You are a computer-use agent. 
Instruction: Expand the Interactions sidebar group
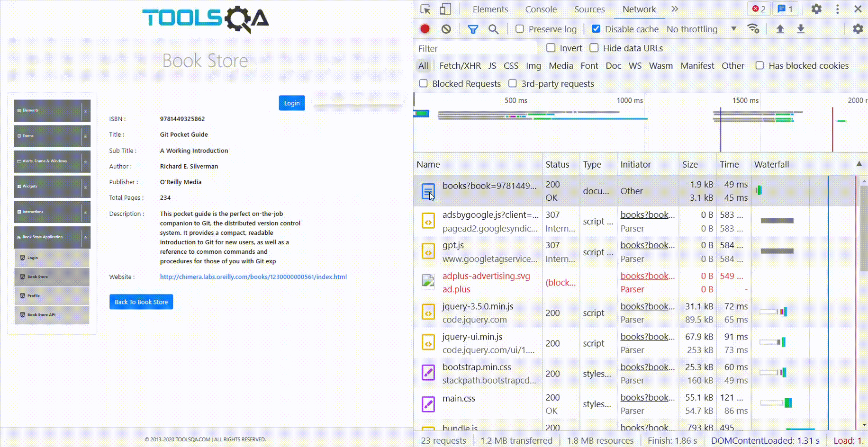pos(52,212)
